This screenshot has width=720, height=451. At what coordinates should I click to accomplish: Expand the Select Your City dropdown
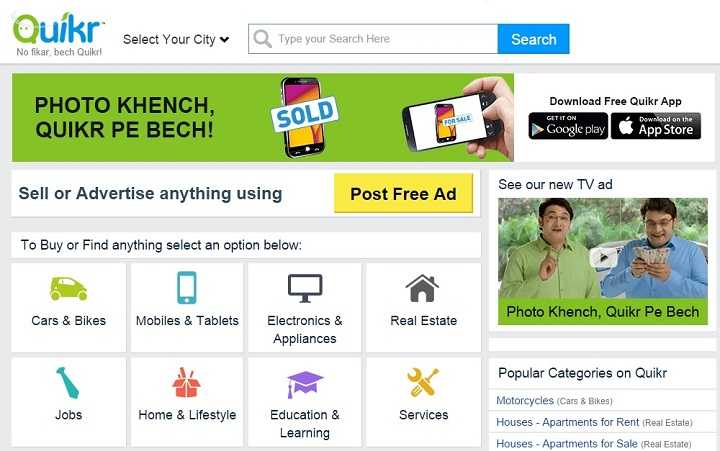[x=176, y=39]
